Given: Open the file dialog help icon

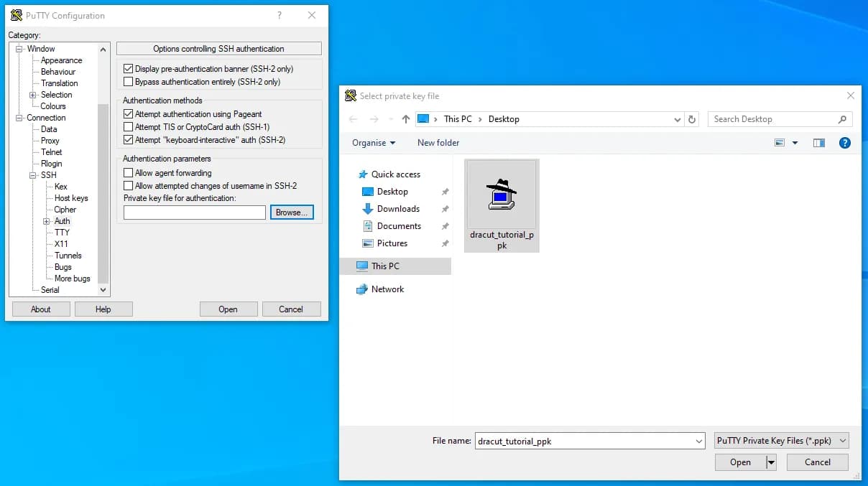Looking at the screenshot, I should [845, 143].
